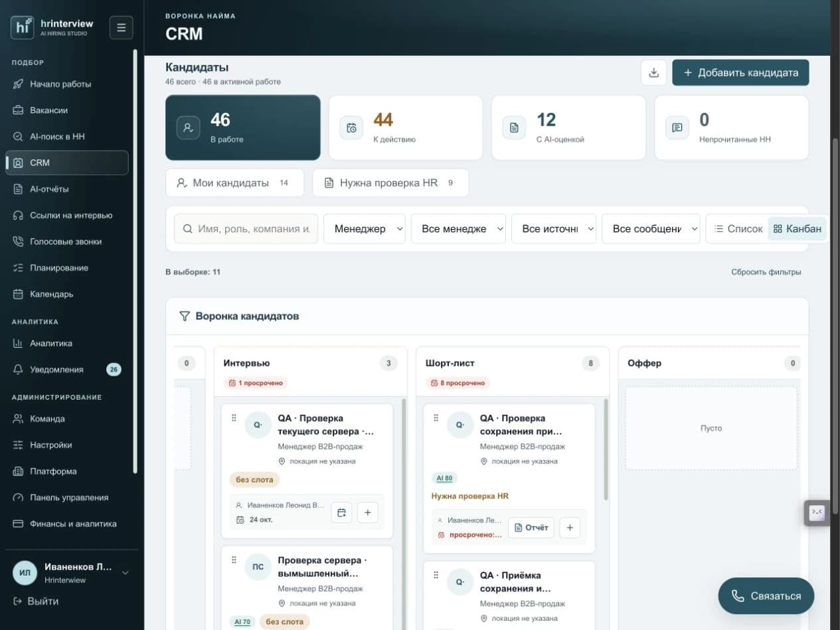
Task: Select the 46 В работе stat card
Action: click(243, 127)
